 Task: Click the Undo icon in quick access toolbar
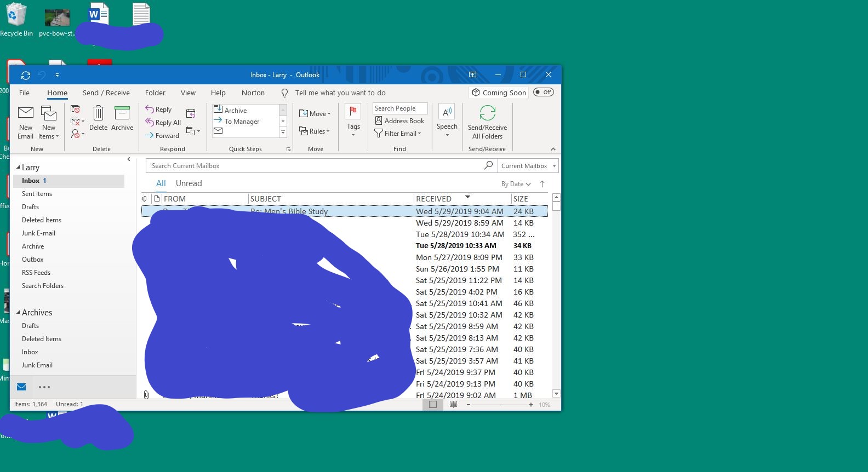pos(42,75)
